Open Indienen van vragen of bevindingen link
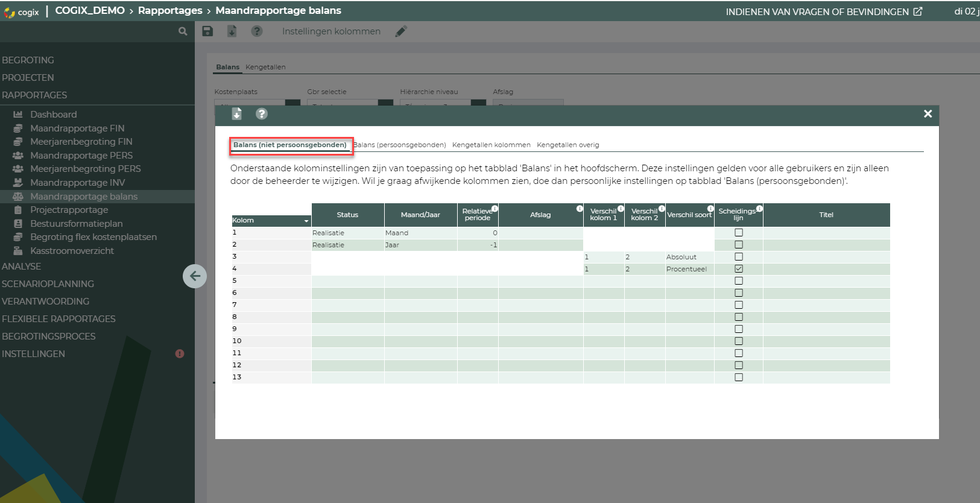 [823, 11]
